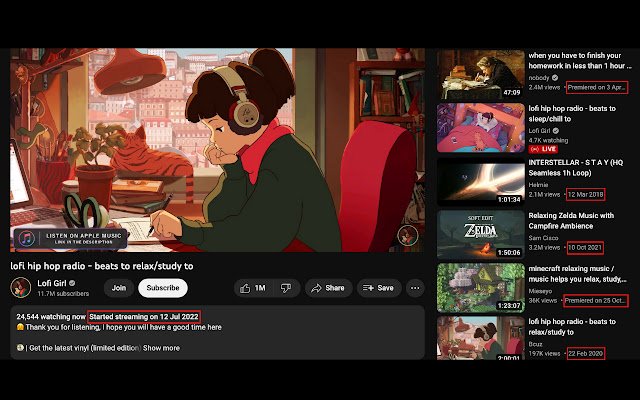Screen dimensions: 640x400
Task: Click the '11.7M subscribers' count
Action: click(63, 293)
